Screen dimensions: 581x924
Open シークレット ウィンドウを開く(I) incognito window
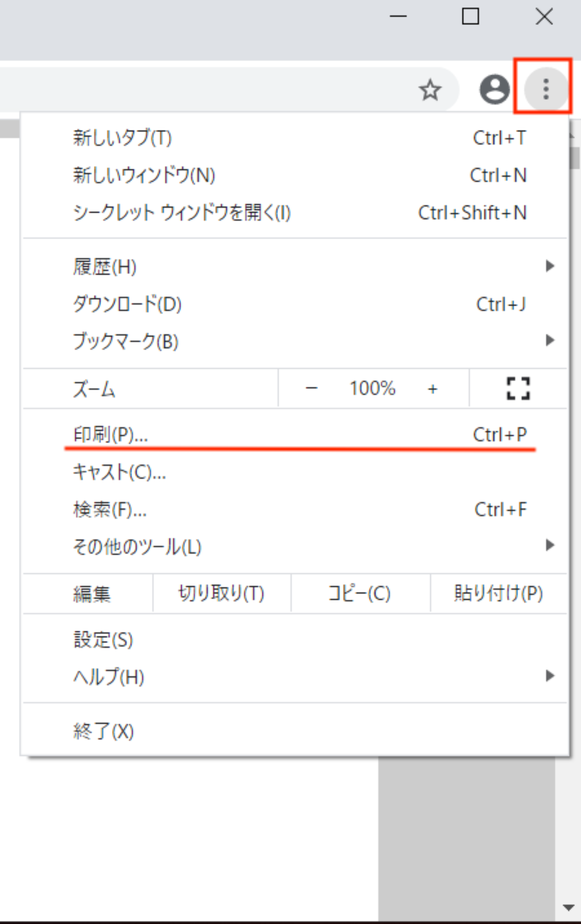point(182,213)
